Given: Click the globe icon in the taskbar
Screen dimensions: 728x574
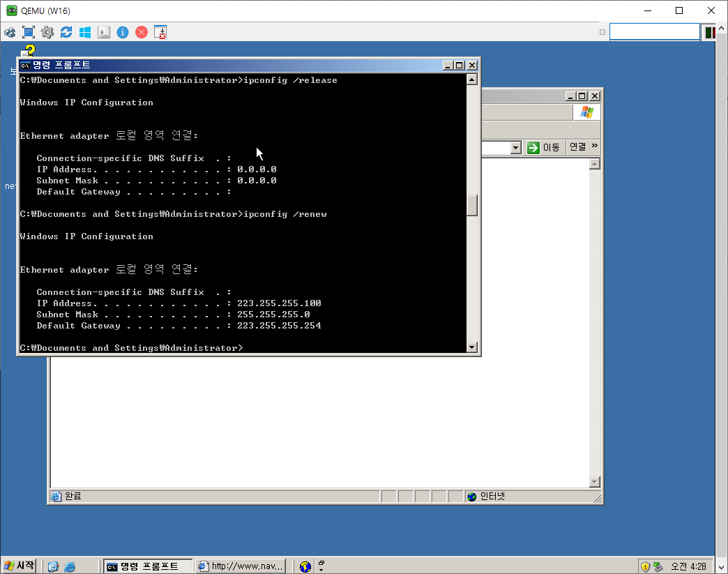Looking at the screenshot, I should point(305,566).
